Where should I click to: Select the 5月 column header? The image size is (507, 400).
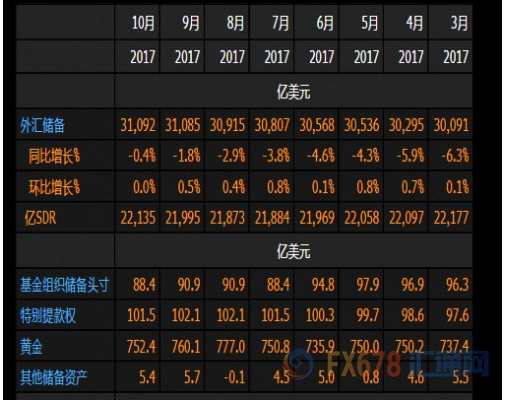[370, 23]
